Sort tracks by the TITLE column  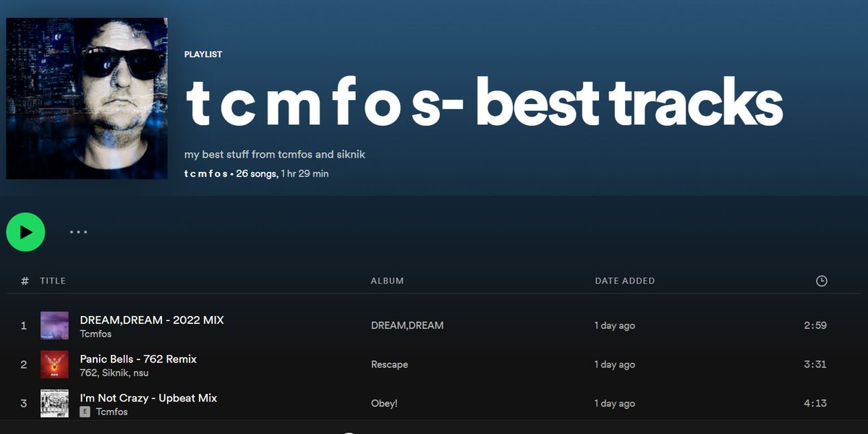(53, 281)
